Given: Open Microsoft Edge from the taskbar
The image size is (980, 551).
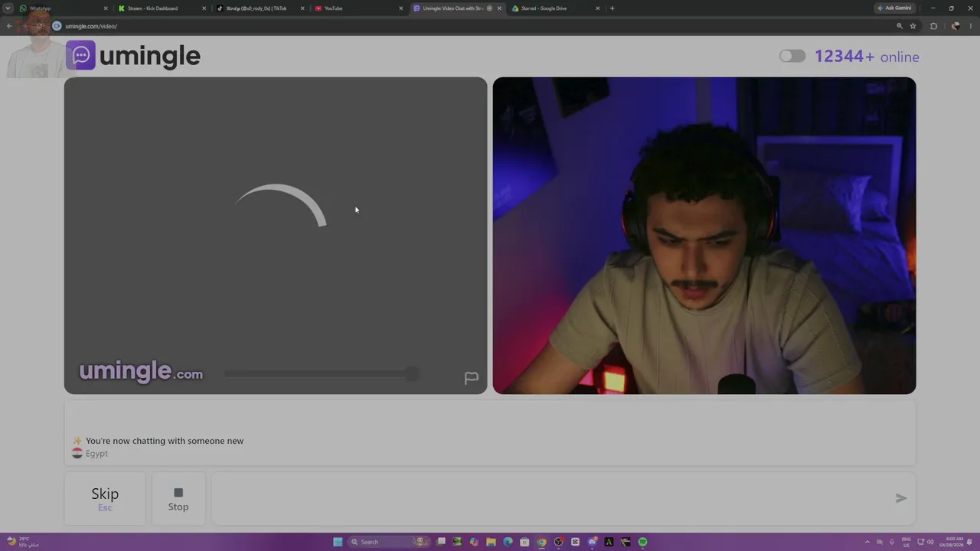Looking at the screenshot, I should coord(508,542).
